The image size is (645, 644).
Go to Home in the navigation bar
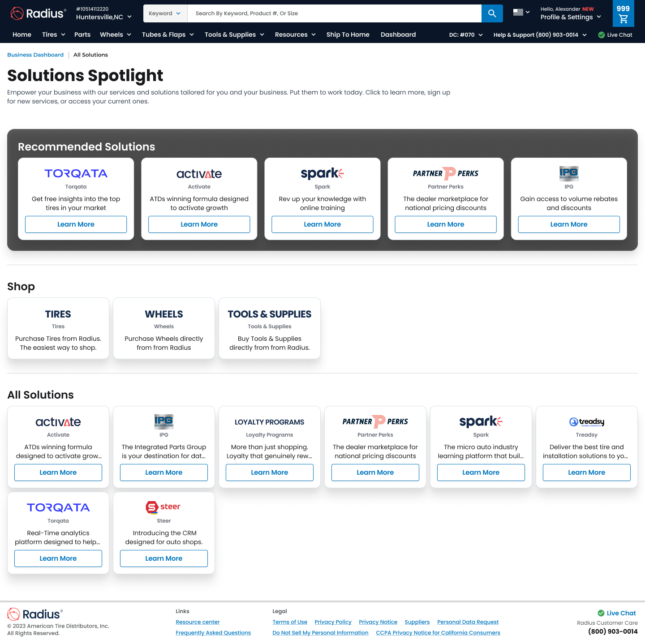22,34
